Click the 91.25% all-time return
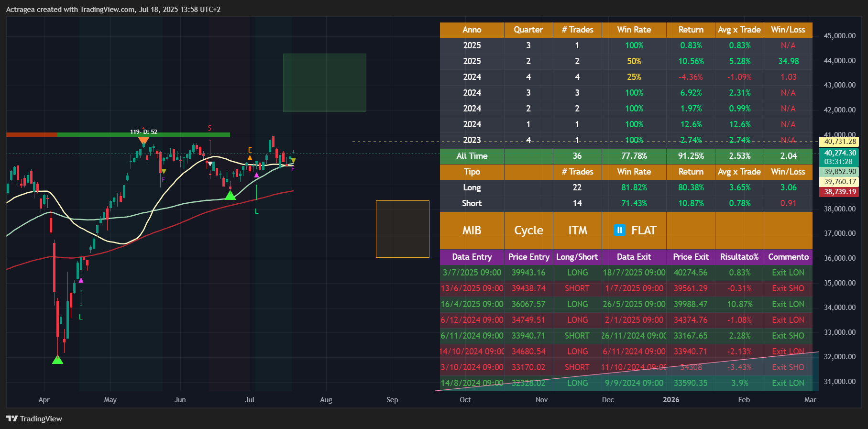868x429 pixels. [x=691, y=156]
